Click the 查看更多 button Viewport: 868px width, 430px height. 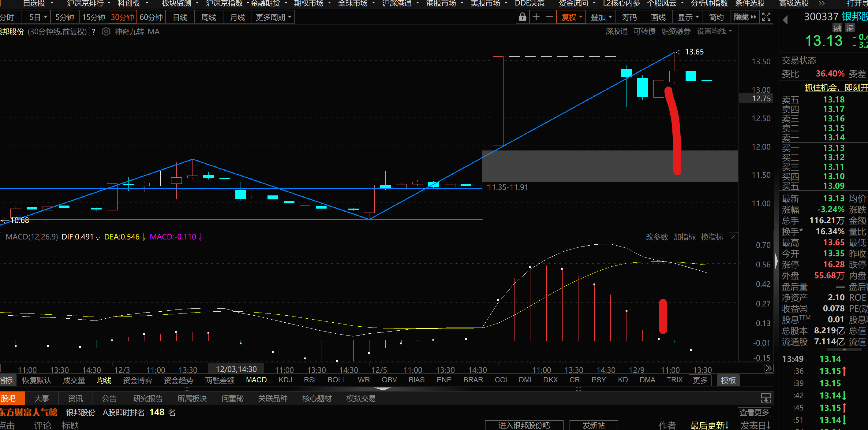(754, 412)
